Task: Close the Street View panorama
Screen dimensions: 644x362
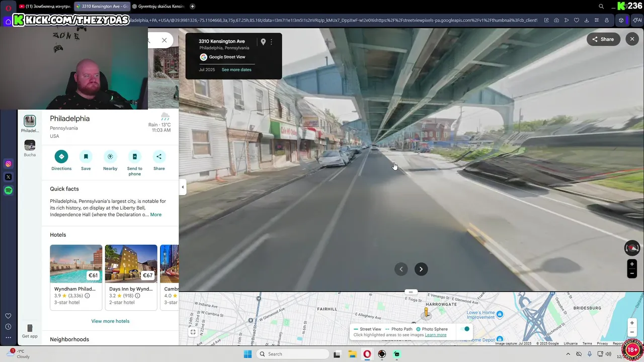Action: (x=632, y=39)
